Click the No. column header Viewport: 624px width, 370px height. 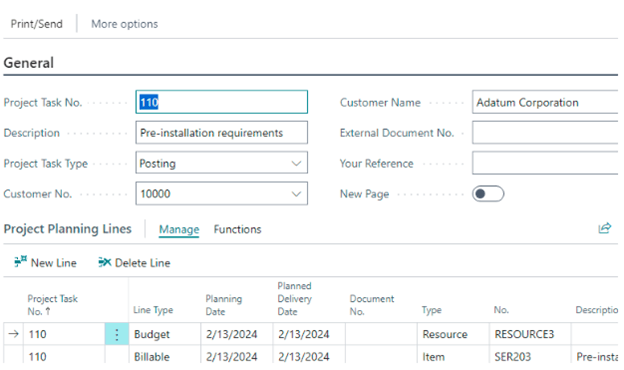tap(501, 310)
